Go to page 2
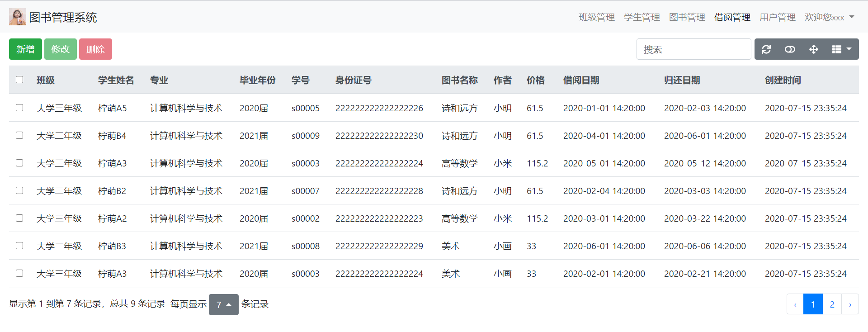The height and width of the screenshot is (332, 868). click(832, 304)
